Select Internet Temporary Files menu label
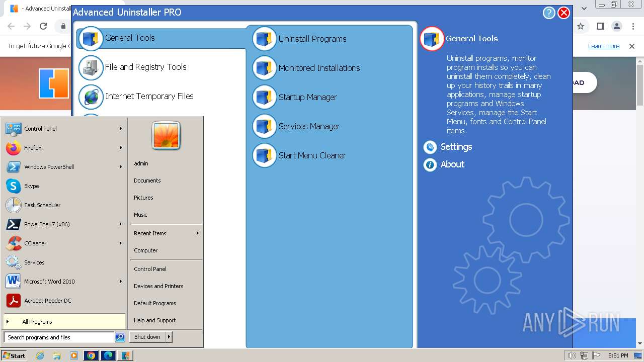The height and width of the screenshot is (362, 644). pyautogui.click(x=149, y=96)
